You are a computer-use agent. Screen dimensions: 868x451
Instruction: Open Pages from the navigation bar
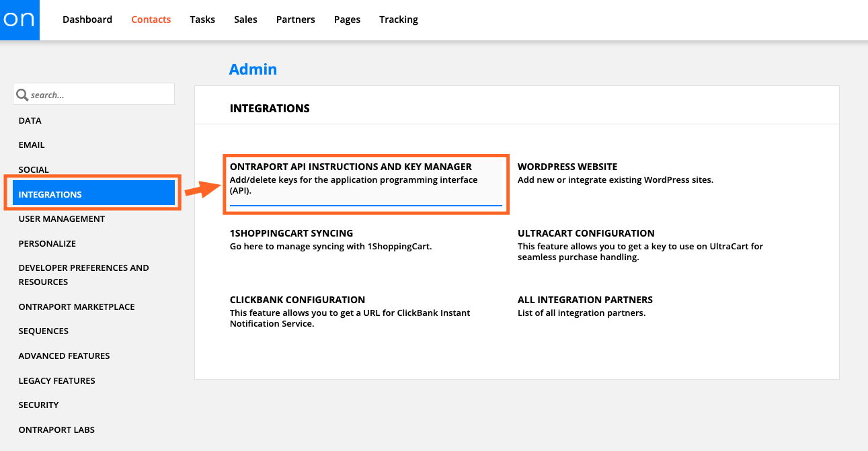pyautogui.click(x=347, y=19)
